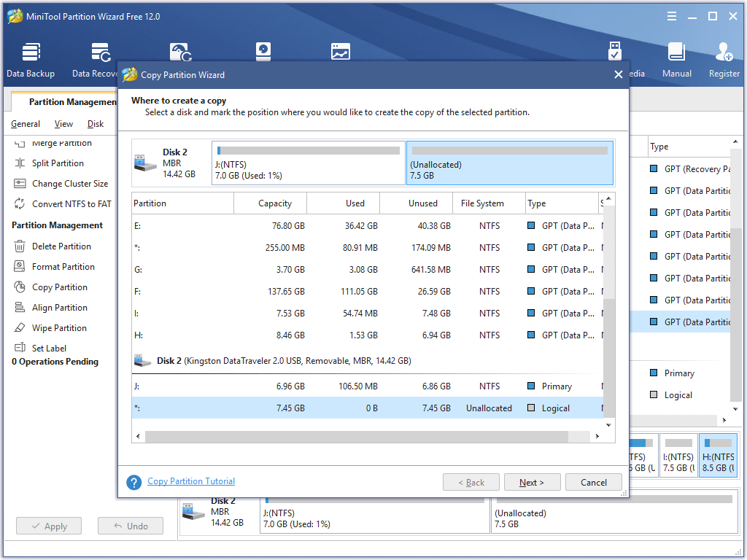Open the Bootable Media USB icon
The height and width of the screenshot is (560, 747).
(x=614, y=51)
